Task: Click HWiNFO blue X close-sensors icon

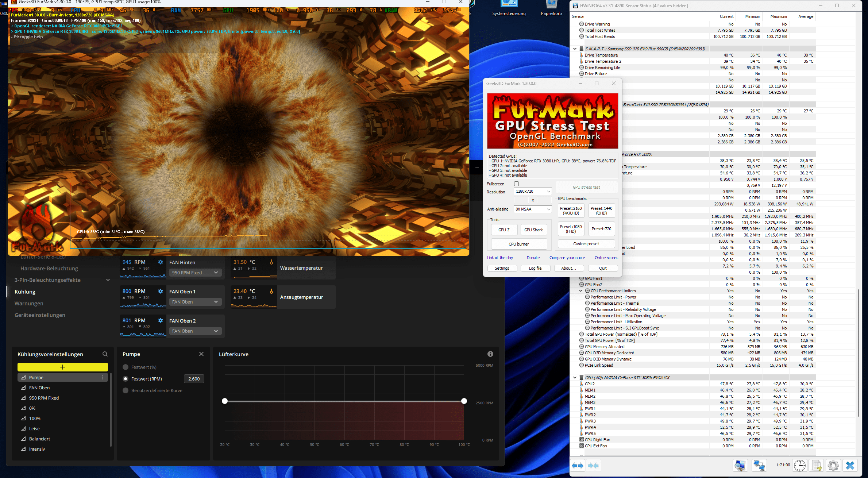Action: (x=850, y=466)
